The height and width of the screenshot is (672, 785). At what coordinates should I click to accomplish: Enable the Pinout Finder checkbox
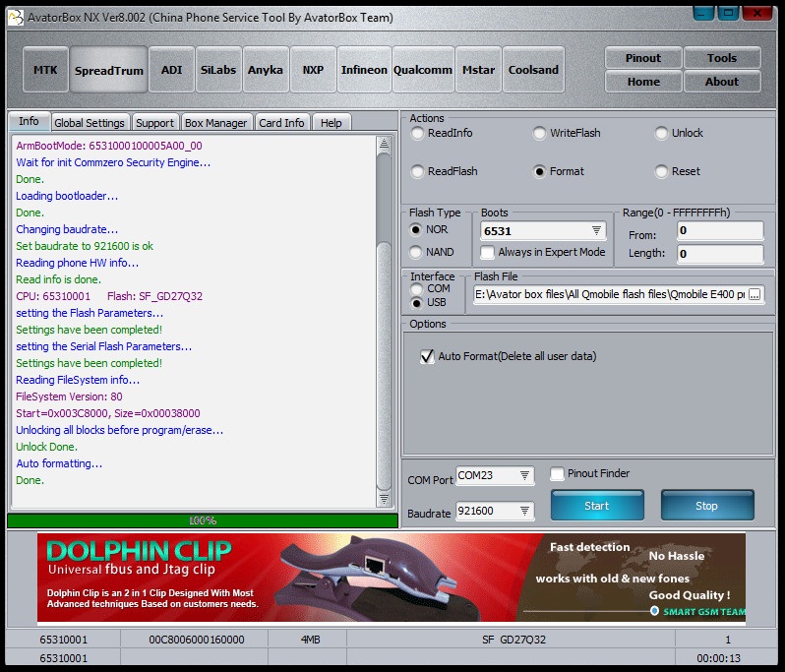pyautogui.click(x=589, y=473)
